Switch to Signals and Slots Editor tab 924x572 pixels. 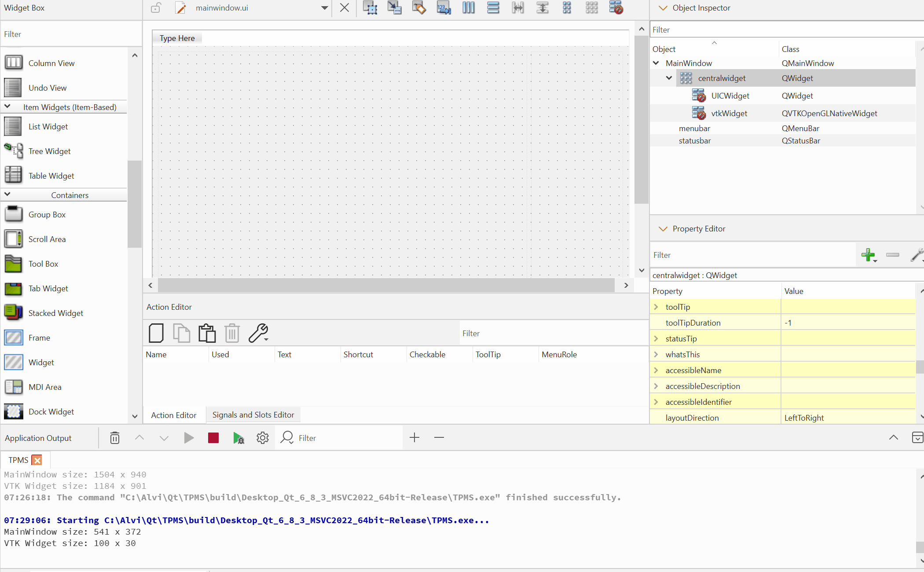click(253, 415)
